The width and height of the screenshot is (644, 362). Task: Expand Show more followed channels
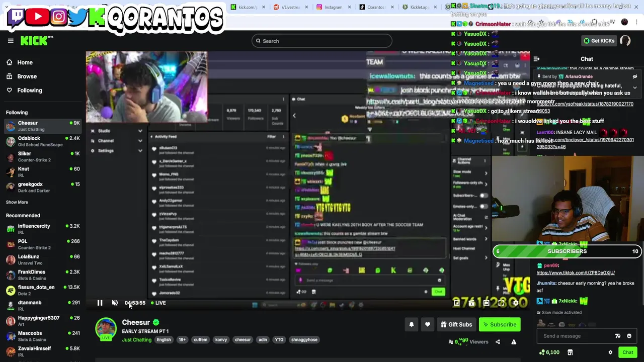[17, 202]
